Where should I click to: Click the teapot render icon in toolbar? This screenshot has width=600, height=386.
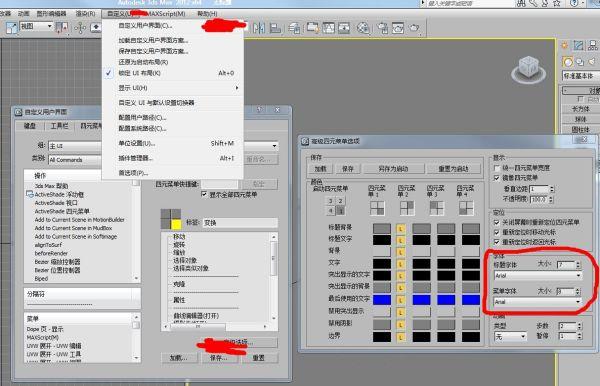[414, 28]
